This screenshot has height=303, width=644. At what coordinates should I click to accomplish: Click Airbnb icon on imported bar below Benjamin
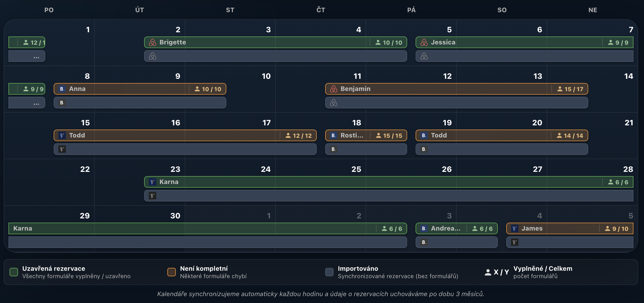click(x=334, y=103)
